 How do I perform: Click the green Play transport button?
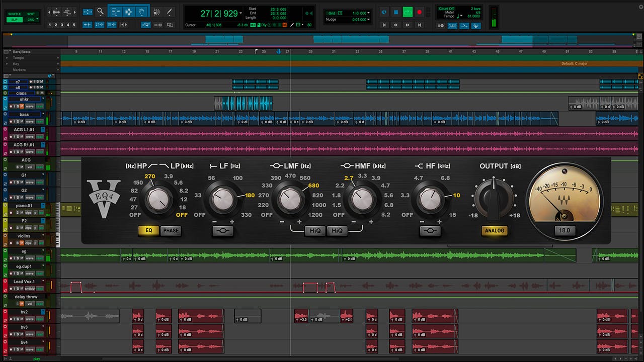coord(408,12)
